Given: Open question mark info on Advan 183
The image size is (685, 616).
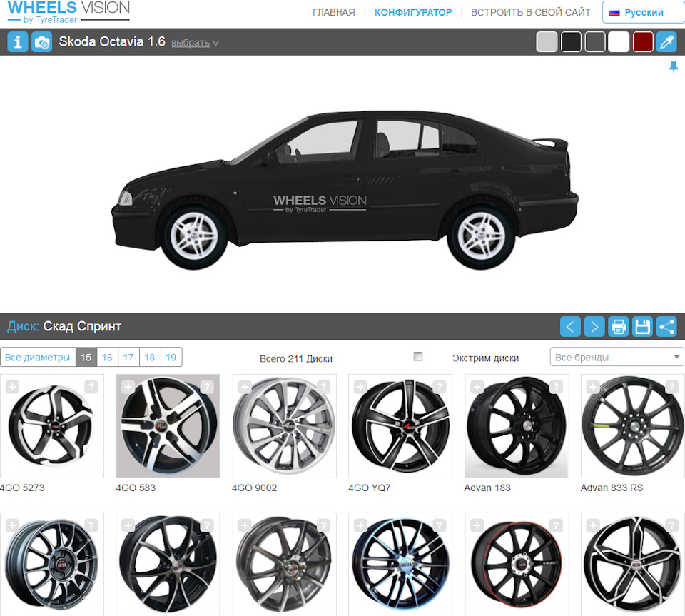Looking at the screenshot, I should (556, 387).
